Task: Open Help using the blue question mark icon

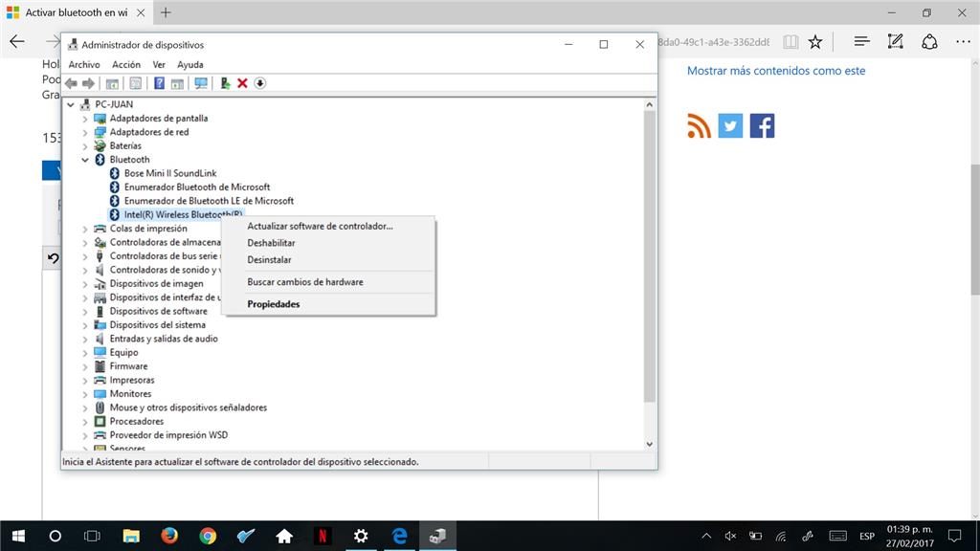Action: (159, 83)
